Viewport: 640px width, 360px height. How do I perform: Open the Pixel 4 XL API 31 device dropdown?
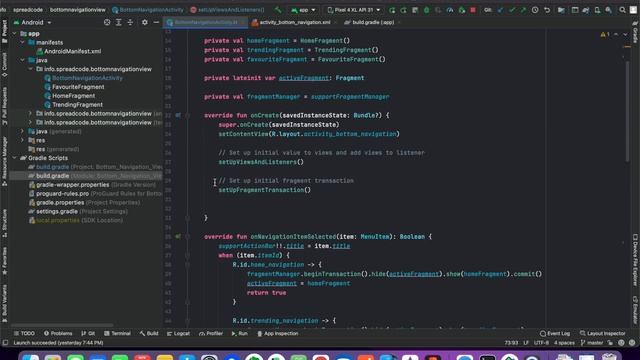pos(354,10)
